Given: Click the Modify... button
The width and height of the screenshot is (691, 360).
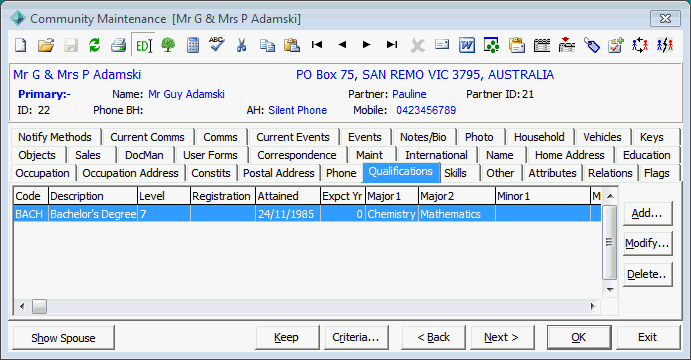Looking at the screenshot, I should point(647,243).
